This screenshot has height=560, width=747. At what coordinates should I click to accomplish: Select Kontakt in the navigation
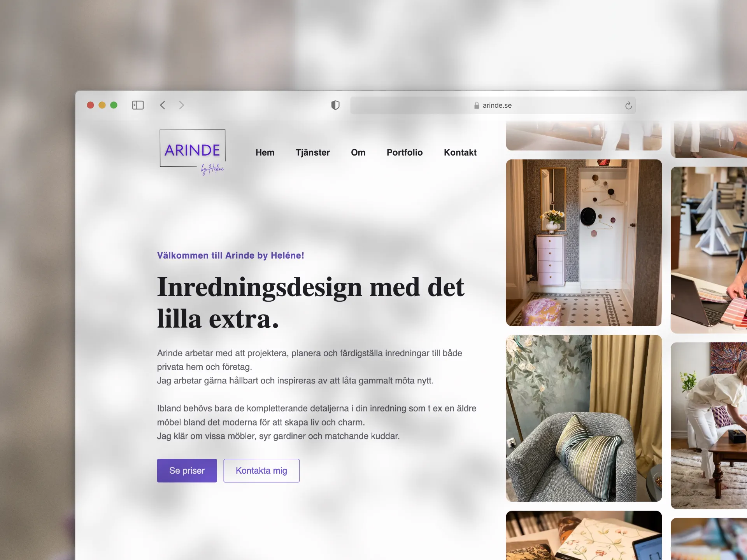460,152
